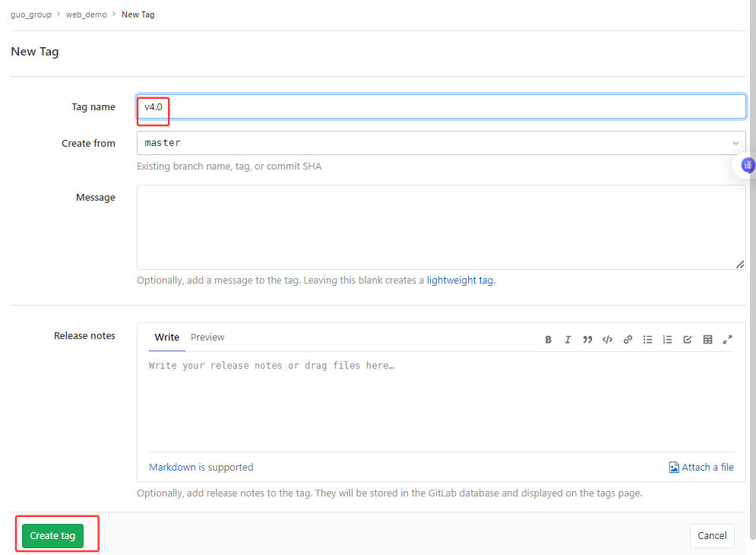The width and height of the screenshot is (756, 555).
Task: Add a numbered list icon
Action: click(667, 340)
